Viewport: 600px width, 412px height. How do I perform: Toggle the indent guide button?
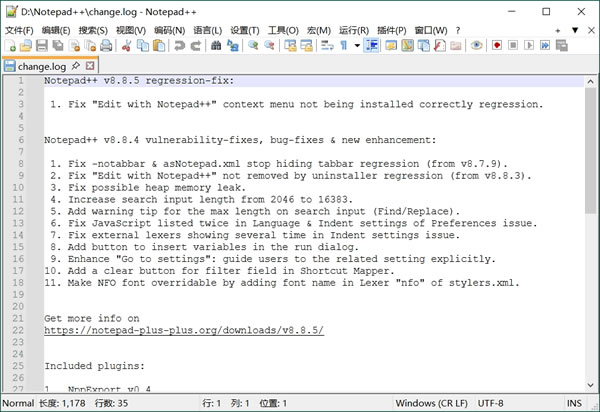[x=371, y=46]
